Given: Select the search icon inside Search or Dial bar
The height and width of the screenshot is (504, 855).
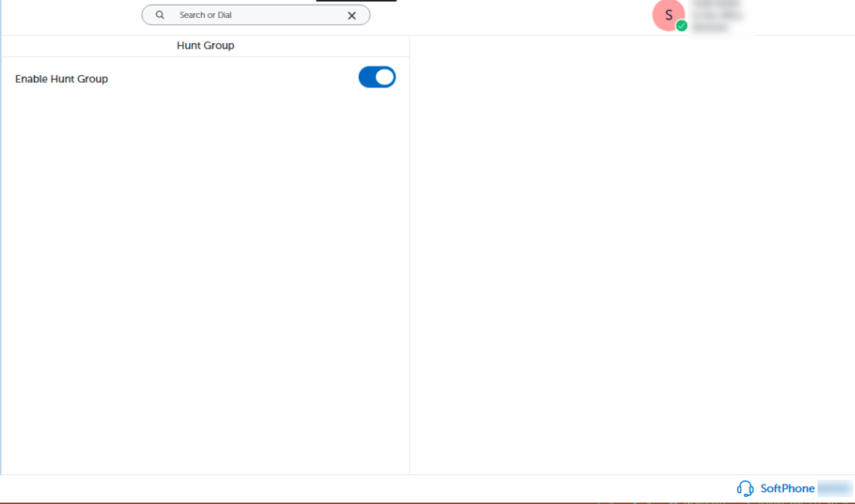Looking at the screenshot, I should (159, 15).
